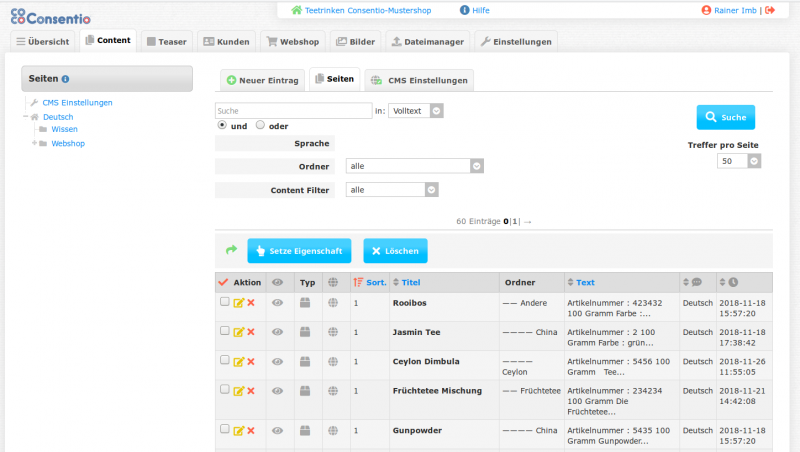Switch to the Webshop tab

coord(290,42)
